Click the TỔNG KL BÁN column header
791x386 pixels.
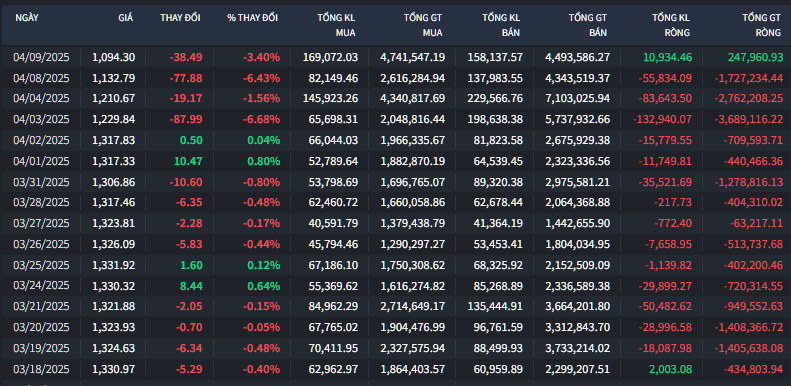[501, 25]
